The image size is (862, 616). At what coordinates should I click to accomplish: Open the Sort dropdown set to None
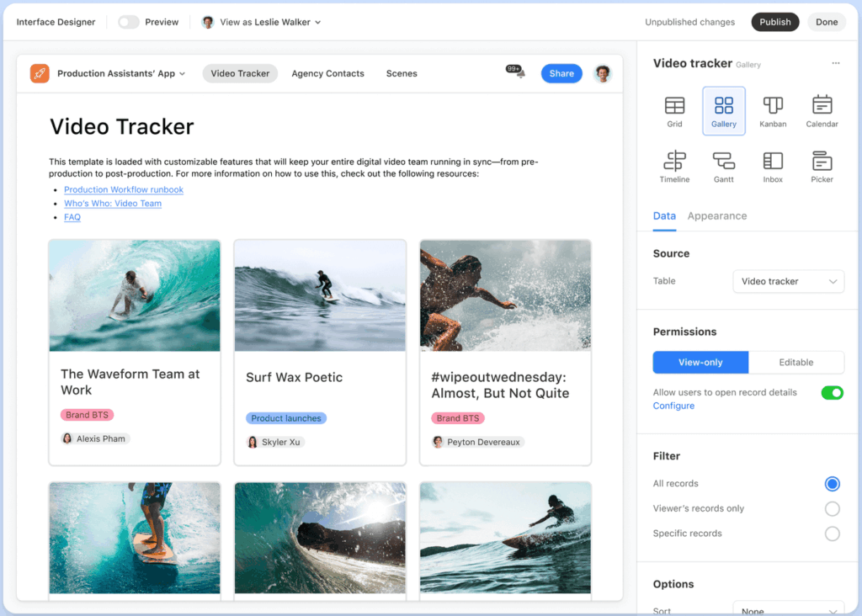[788, 609]
